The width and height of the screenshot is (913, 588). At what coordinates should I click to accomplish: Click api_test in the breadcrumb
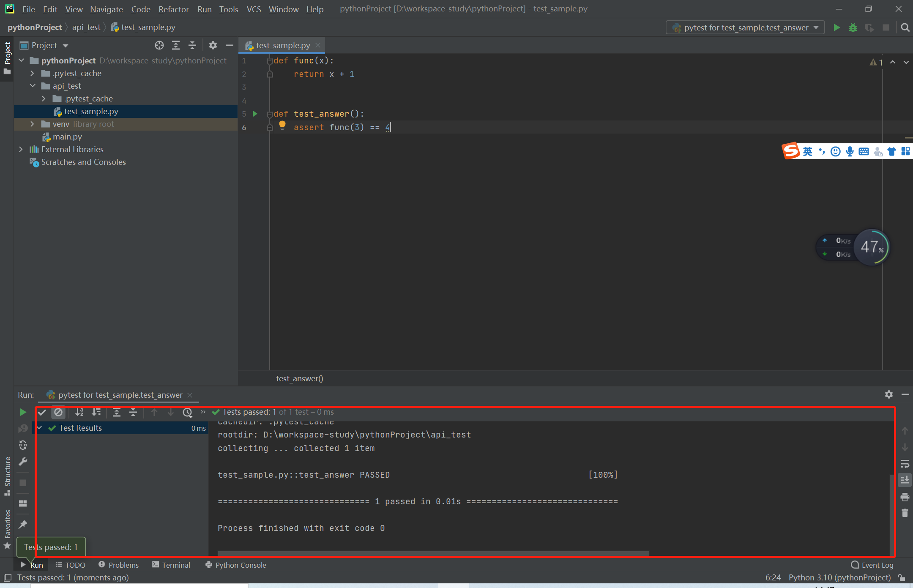click(86, 27)
